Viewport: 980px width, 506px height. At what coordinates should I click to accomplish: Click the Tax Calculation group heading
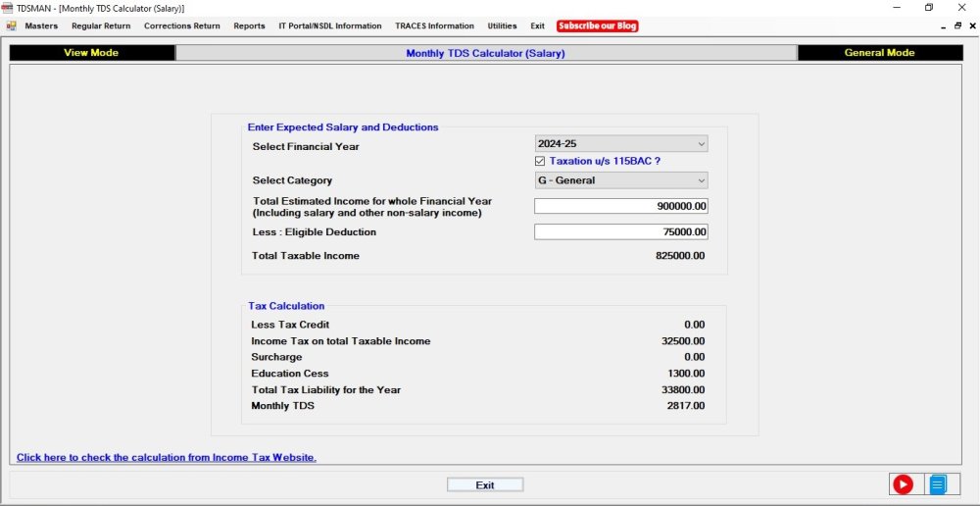pyautogui.click(x=286, y=307)
